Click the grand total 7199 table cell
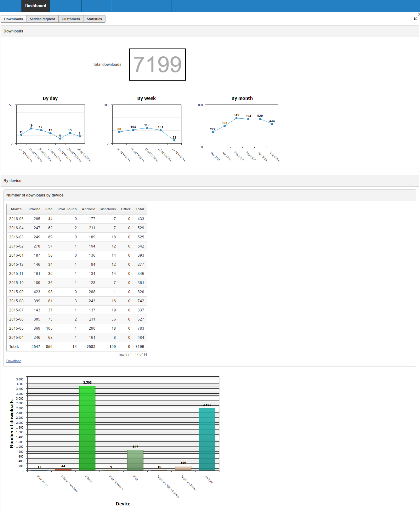420x512 pixels. [x=140, y=347]
